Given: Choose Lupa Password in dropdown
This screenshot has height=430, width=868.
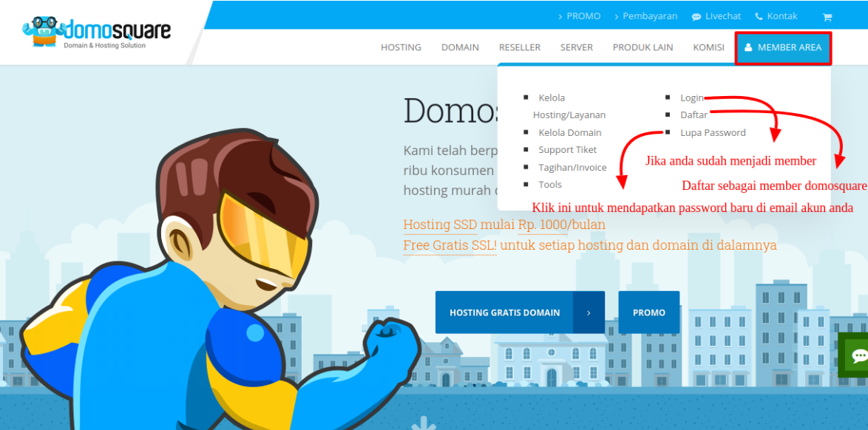Looking at the screenshot, I should click(x=713, y=133).
